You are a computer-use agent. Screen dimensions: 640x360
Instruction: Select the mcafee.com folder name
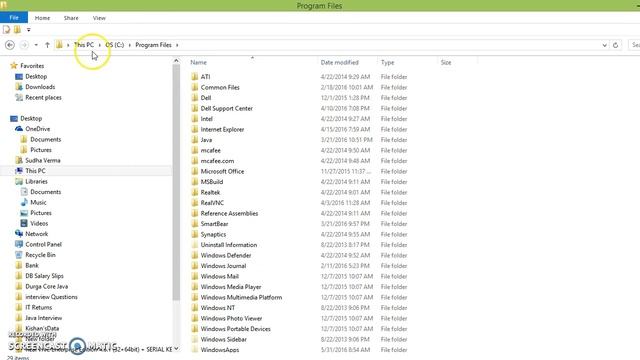coord(217,161)
